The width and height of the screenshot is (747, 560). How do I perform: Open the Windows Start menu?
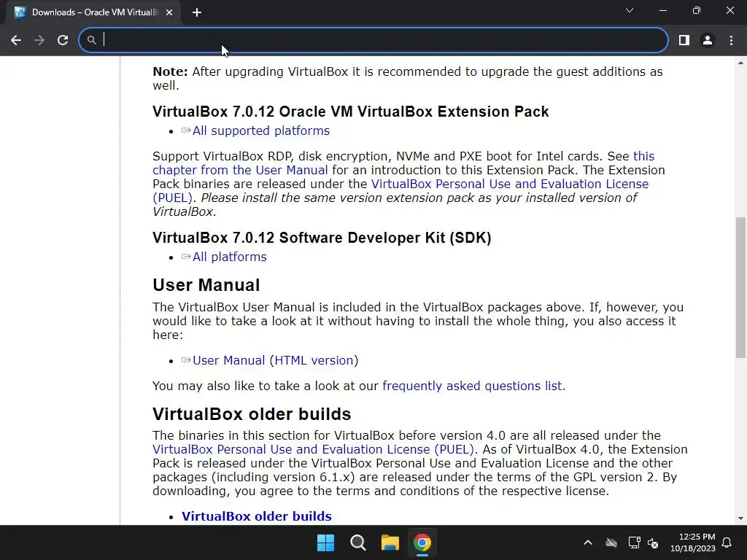326,542
